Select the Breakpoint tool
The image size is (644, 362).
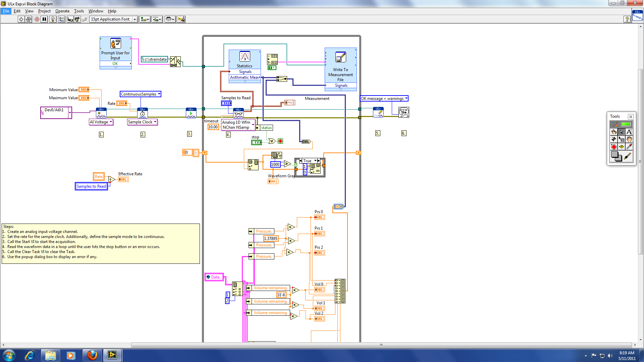click(x=613, y=147)
